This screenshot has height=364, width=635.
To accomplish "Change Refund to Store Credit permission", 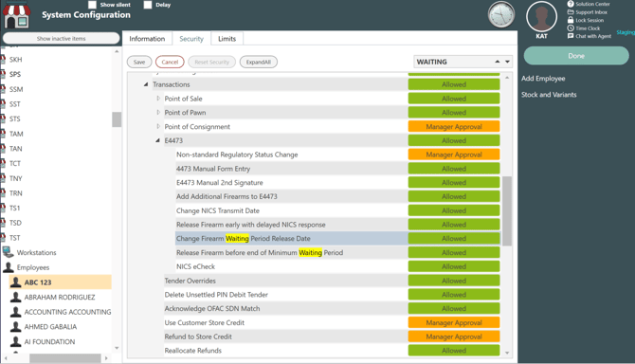I will tap(454, 337).
